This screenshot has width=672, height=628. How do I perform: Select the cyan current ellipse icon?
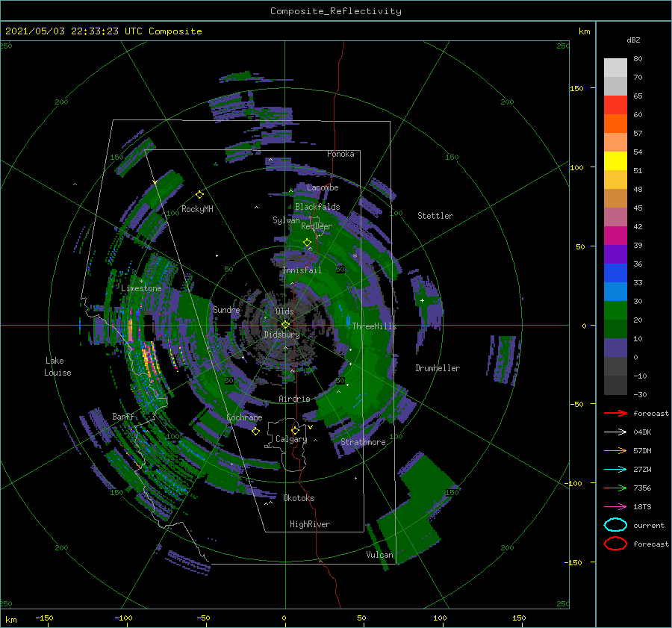[615, 525]
